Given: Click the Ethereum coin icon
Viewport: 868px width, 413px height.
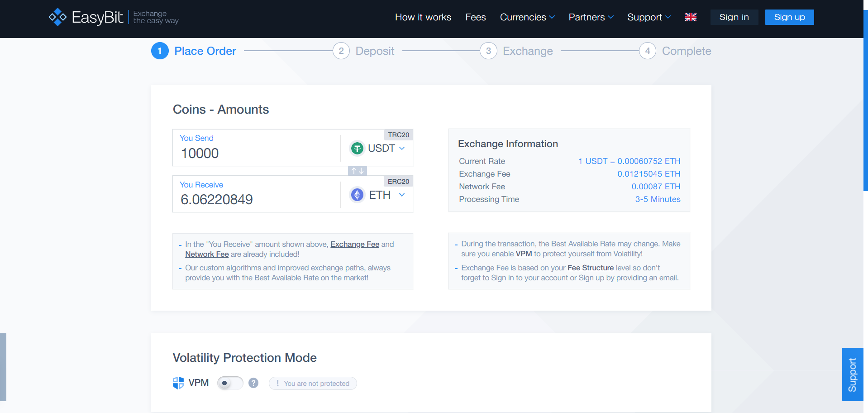Looking at the screenshot, I should tap(358, 195).
